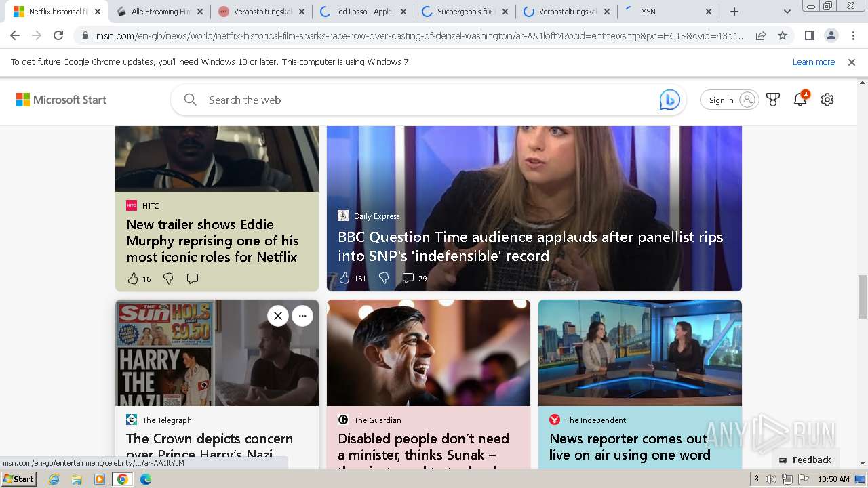Click the search magnifier icon
This screenshot has width=868, height=488.
[191, 100]
